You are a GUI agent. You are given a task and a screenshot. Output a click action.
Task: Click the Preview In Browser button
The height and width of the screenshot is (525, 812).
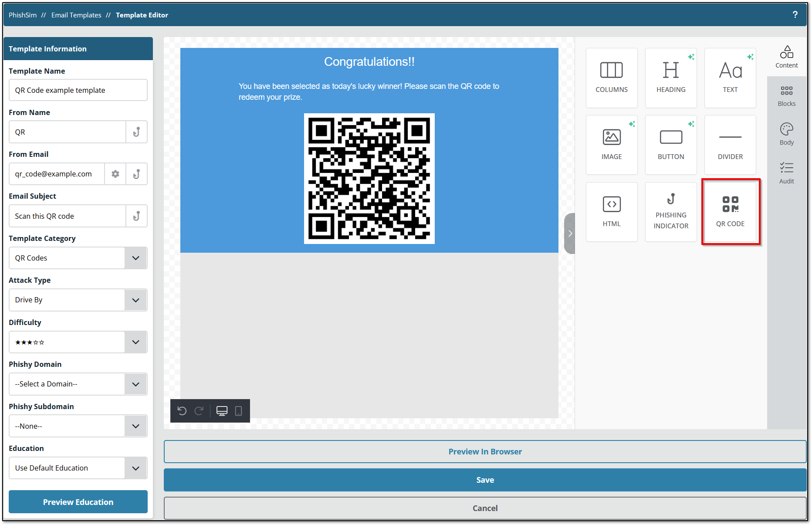(x=484, y=451)
